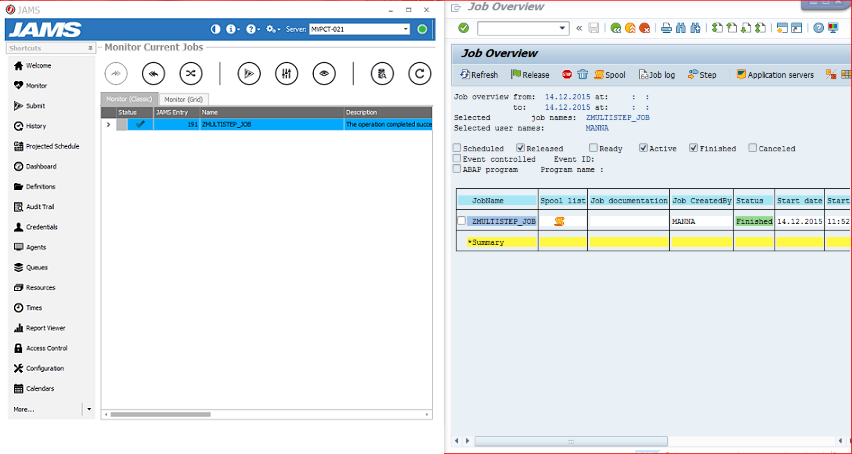
Task: Open the help question mark dropdown in JAMS
Action: [253, 29]
